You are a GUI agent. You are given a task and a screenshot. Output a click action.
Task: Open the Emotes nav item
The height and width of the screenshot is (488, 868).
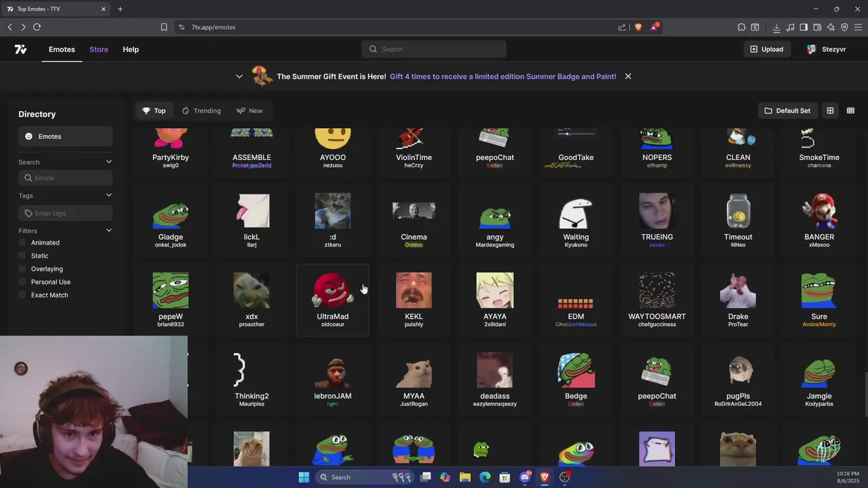(x=62, y=49)
